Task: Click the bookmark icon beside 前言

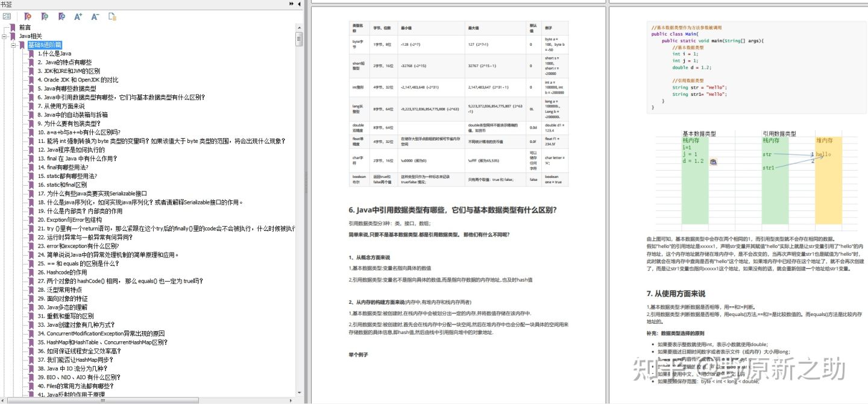Action: [13, 27]
